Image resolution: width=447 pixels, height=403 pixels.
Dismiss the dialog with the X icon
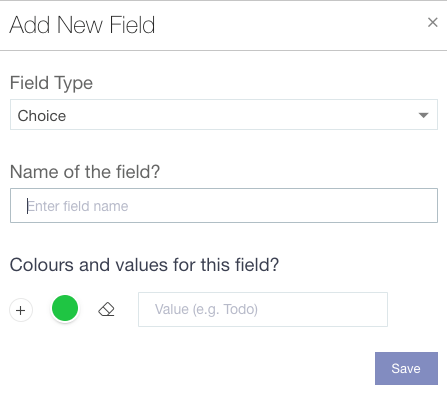pos(432,22)
